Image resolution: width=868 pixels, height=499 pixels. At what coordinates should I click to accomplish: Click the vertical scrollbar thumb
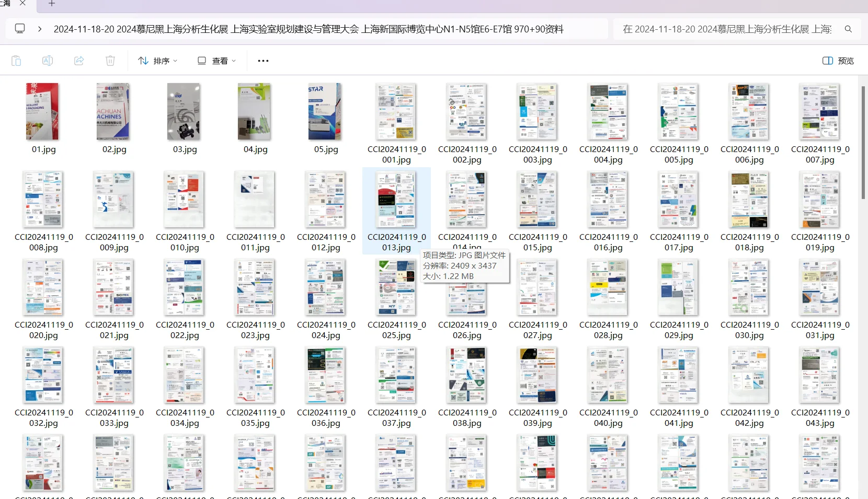click(863, 142)
